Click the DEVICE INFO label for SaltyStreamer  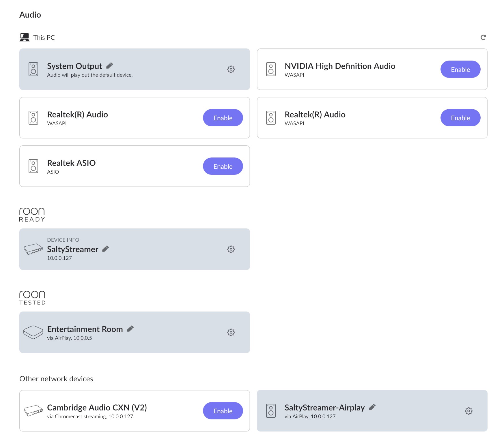click(x=63, y=240)
